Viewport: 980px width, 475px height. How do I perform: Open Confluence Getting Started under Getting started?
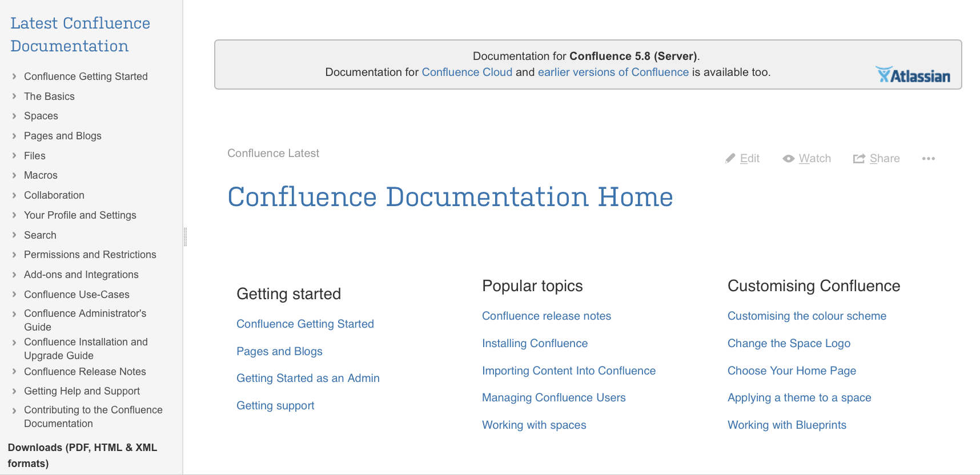click(x=305, y=324)
